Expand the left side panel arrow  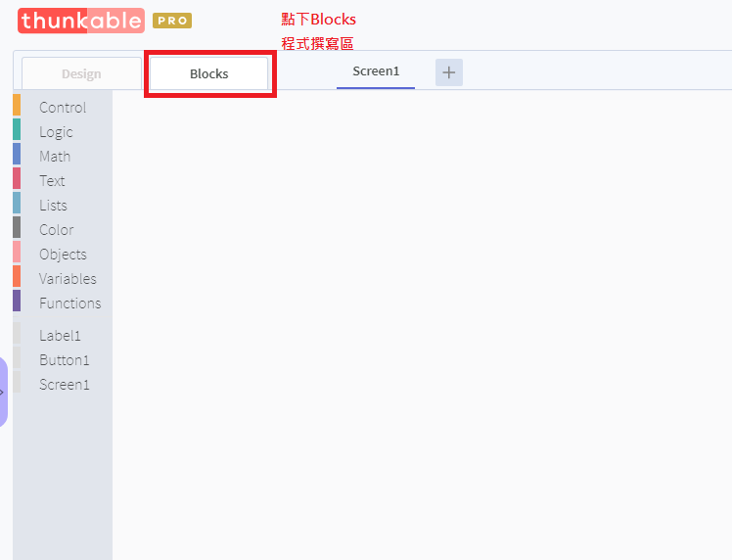click(3, 393)
